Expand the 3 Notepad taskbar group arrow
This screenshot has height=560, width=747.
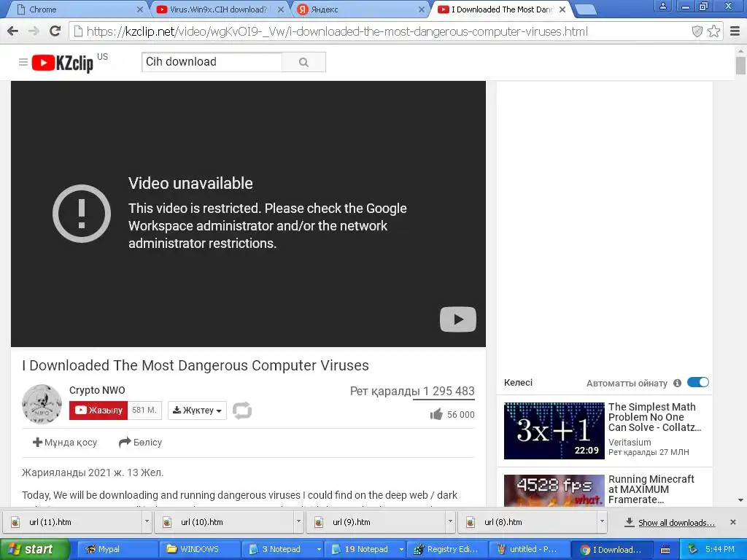(x=319, y=550)
